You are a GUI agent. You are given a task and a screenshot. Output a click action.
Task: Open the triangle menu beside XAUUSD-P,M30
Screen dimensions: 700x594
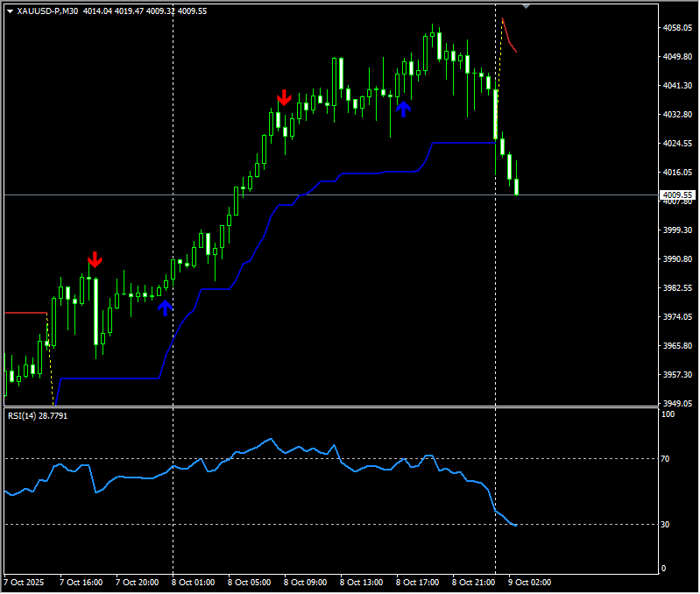(10, 11)
